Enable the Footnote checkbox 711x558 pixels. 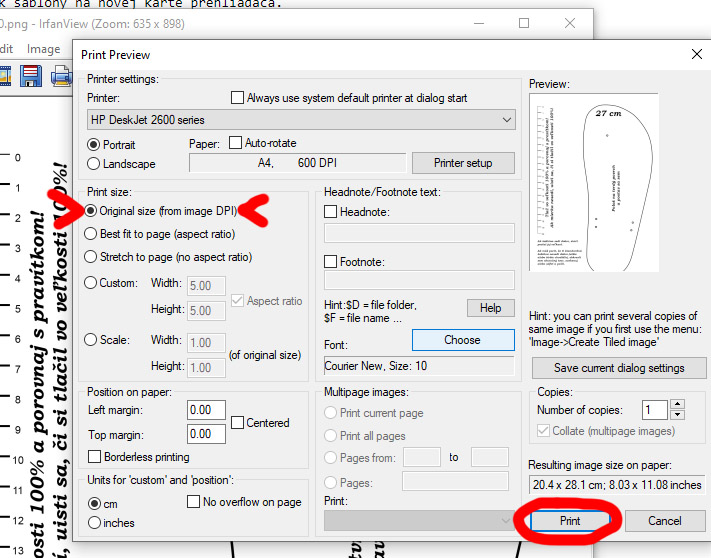click(331, 262)
